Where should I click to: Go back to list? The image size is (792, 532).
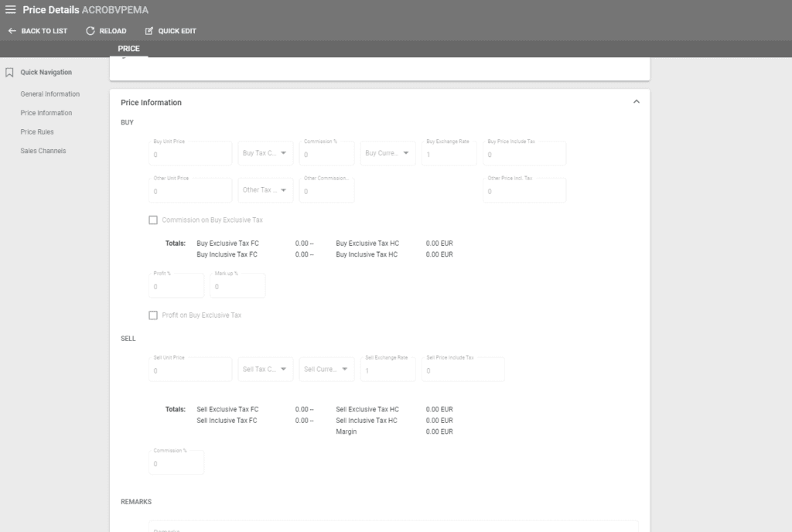(x=38, y=31)
